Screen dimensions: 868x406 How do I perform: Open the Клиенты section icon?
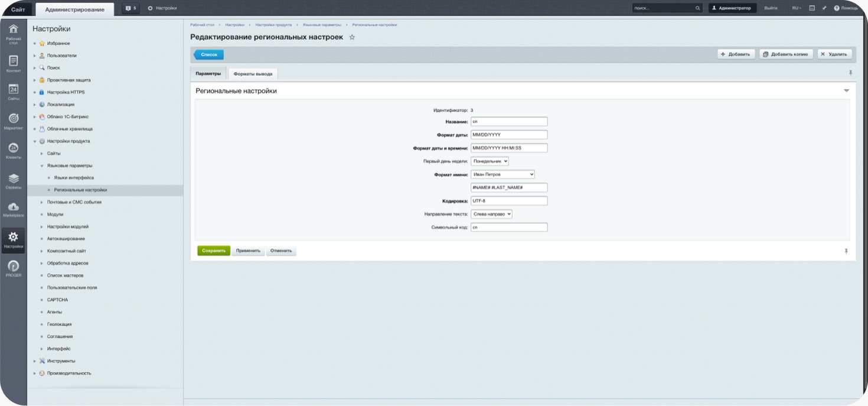click(x=14, y=148)
